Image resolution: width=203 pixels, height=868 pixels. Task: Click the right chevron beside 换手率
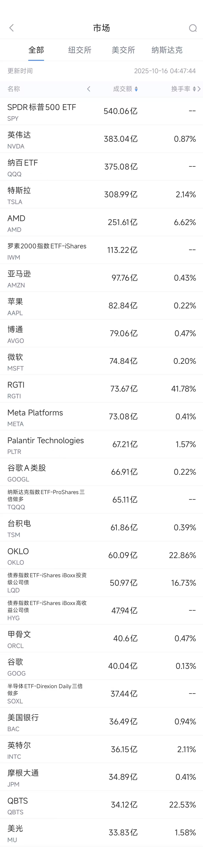pos(199,89)
